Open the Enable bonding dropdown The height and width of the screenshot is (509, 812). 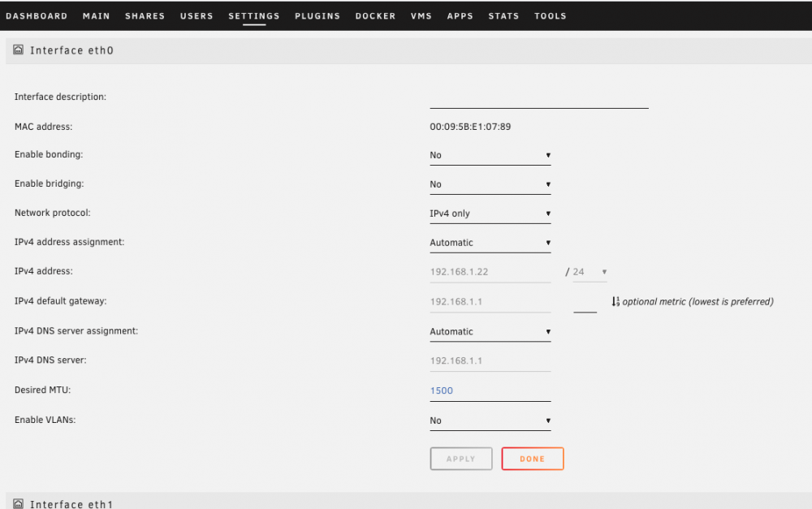(490, 155)
